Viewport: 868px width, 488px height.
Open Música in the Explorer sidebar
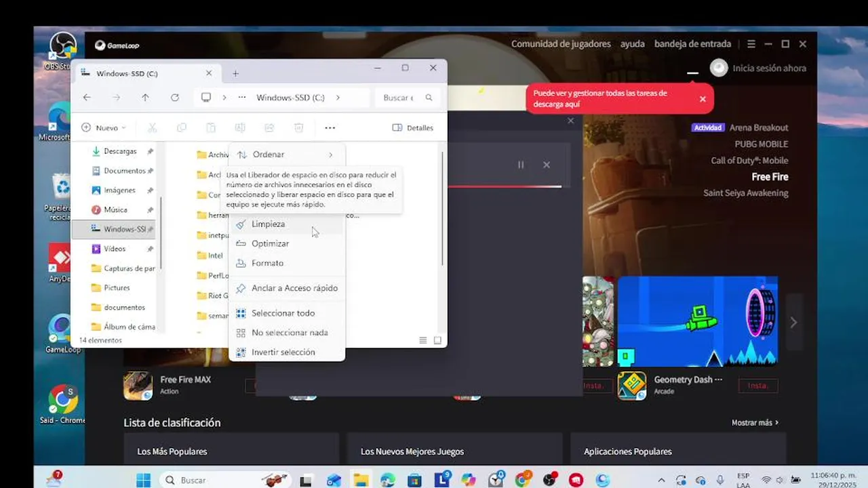[116, 210]
